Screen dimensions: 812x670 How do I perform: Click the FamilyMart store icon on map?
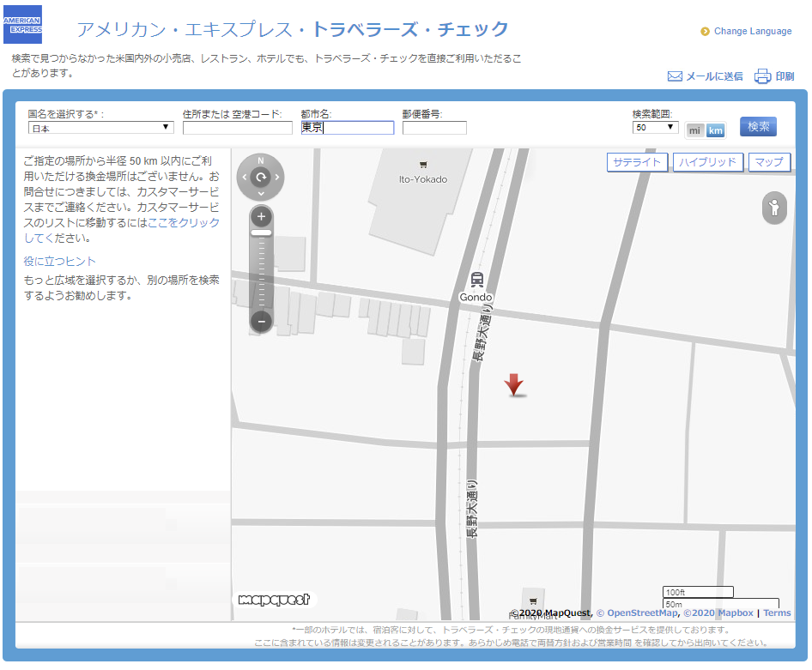click(x=533, y=601)
